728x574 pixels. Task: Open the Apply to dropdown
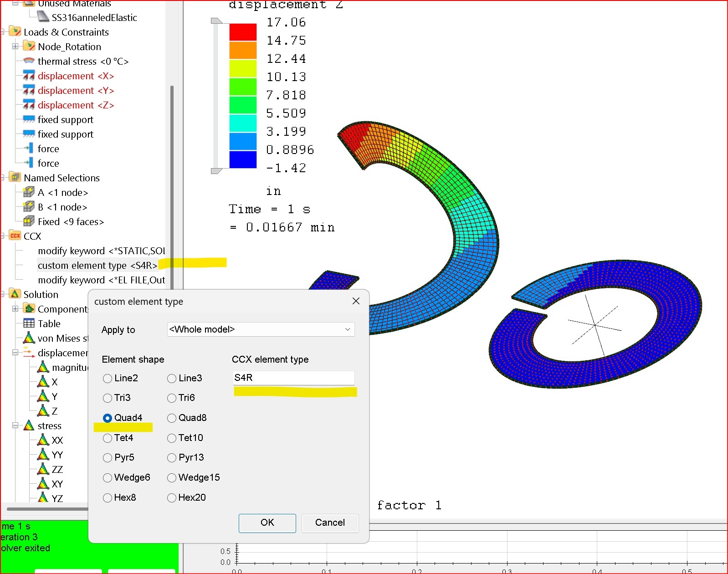point(261,329)
